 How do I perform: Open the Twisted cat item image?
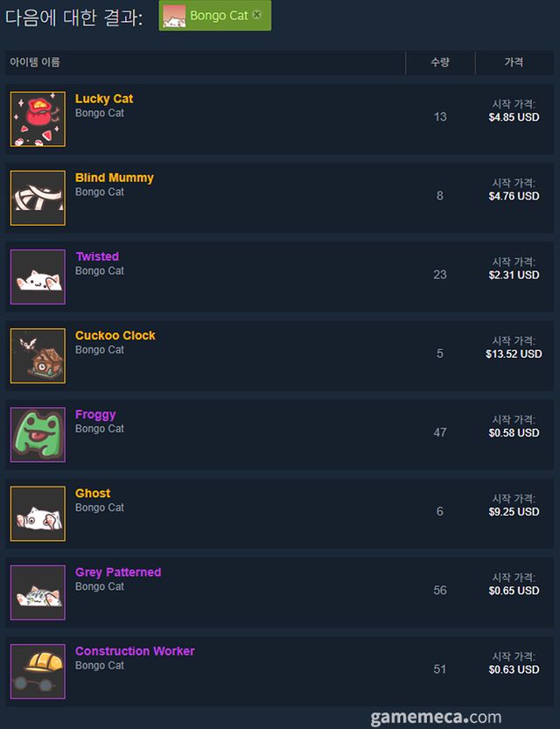click(38, 277)
